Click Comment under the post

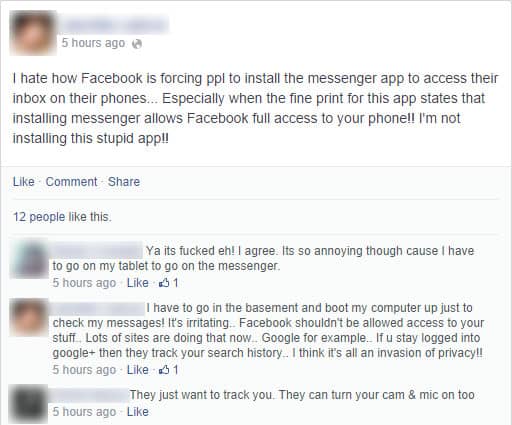pos(71,182)
